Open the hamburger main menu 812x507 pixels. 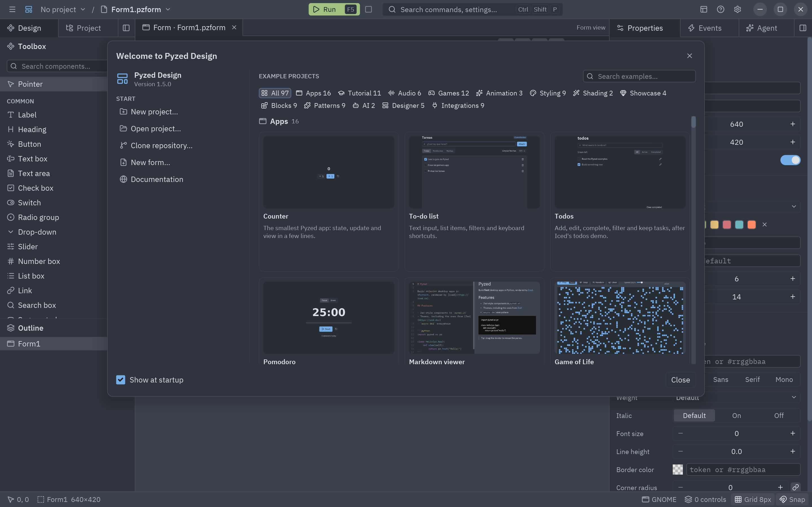pyautogui.click(x=12, y=9)
